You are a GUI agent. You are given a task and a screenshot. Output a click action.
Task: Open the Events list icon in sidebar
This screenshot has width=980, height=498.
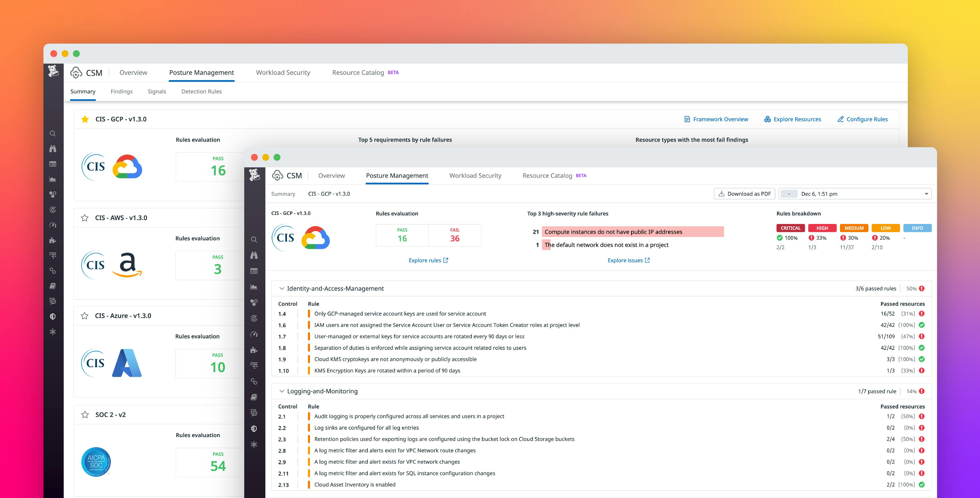click(x=53, y=164)
